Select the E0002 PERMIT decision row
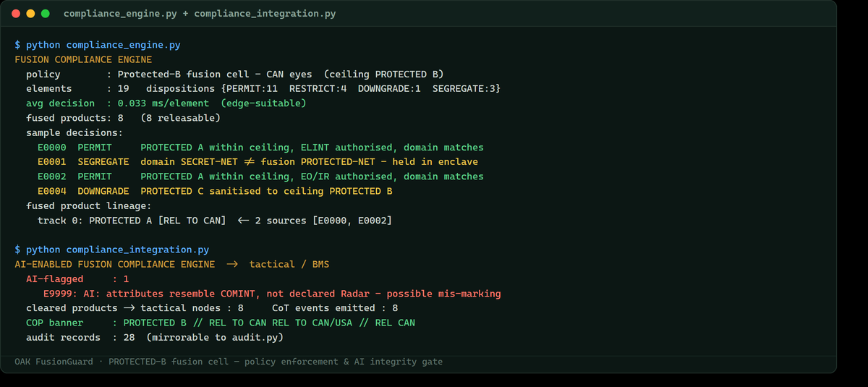 pyautogui.click(x=260, y=177)
